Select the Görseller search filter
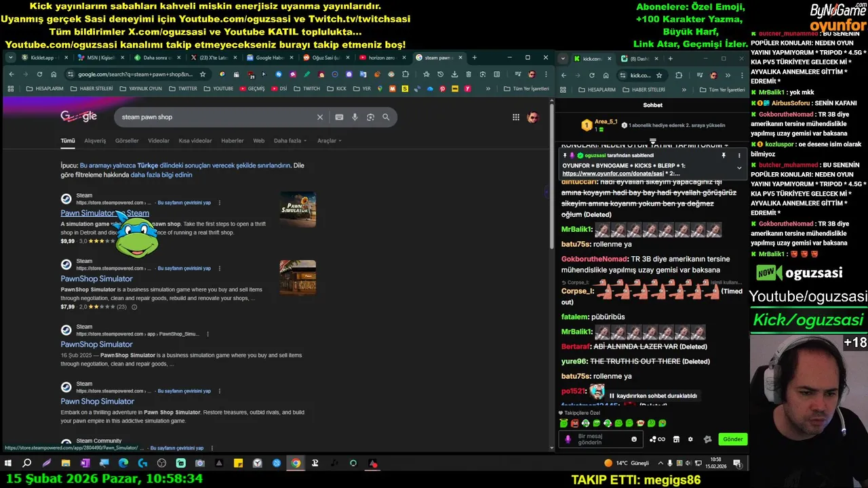The height and width of the screenshot is (488, 868). coord(127,141)
